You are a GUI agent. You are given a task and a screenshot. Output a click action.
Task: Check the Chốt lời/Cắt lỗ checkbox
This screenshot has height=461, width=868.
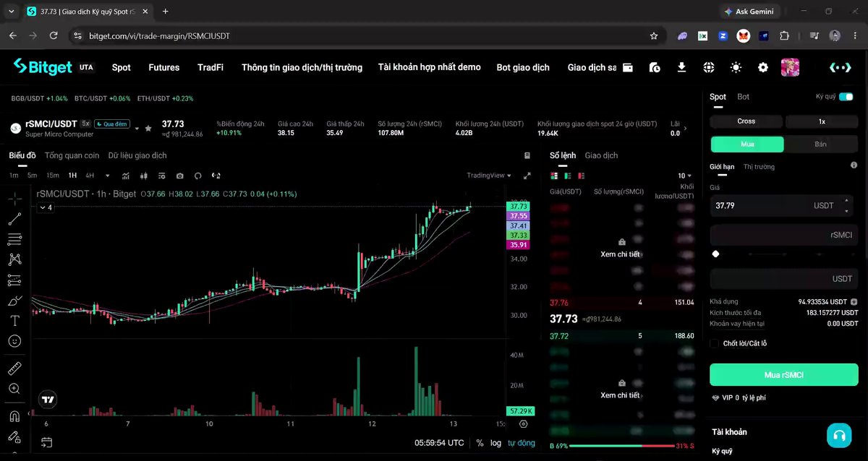[x=715, y=343]
